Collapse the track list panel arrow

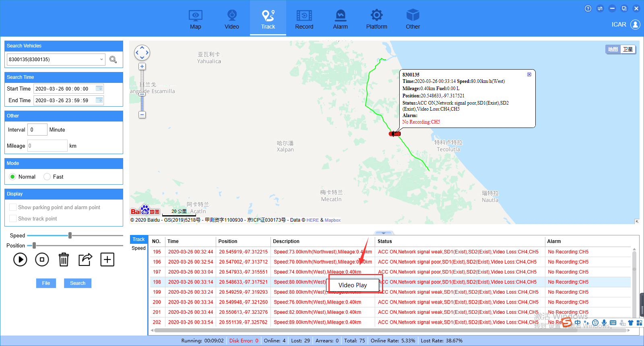384,233
